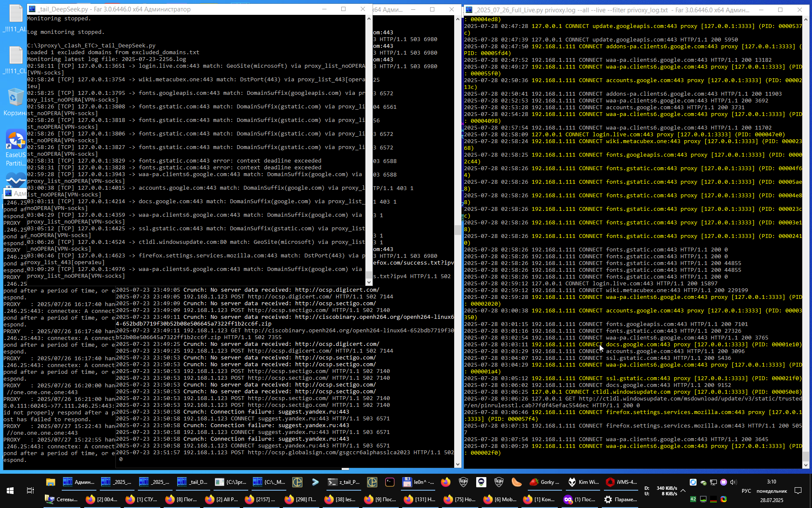Image resolution: width=812 pixels, height=508 pixels.
Task: Switch to the Админ... Far Manager taskbar window
Action: pos(79,482)
